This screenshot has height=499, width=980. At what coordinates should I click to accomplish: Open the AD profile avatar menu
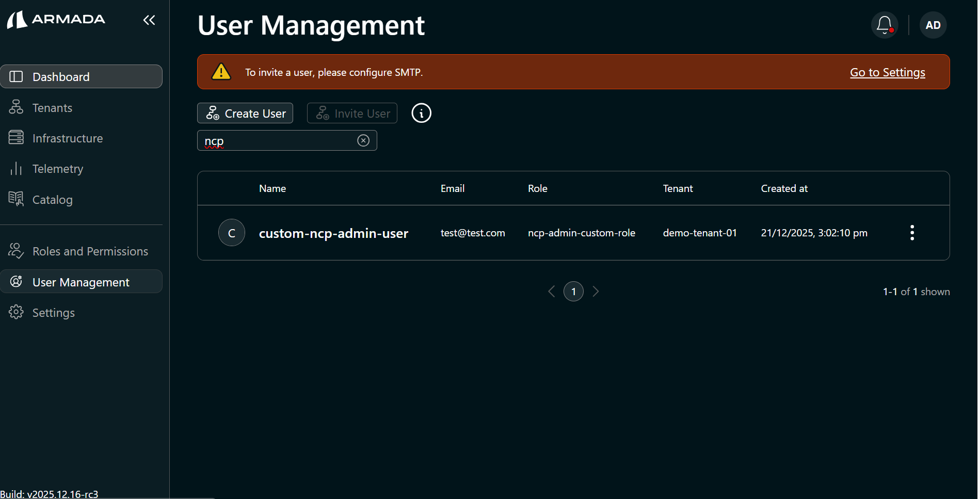click(x=933, y=24)
